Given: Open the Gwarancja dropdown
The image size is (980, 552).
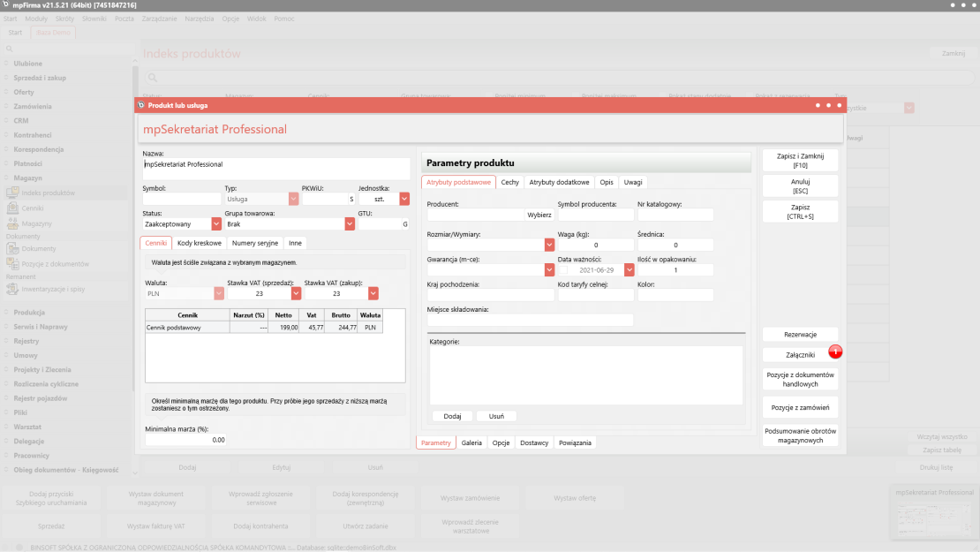Looking at the screenshot, I should (549, 270).
